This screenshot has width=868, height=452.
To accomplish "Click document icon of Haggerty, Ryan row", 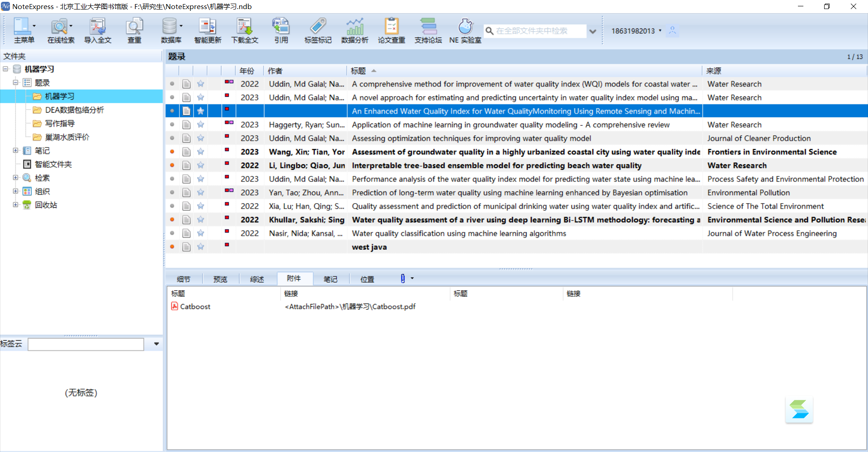I will click(x=186, y=125).
